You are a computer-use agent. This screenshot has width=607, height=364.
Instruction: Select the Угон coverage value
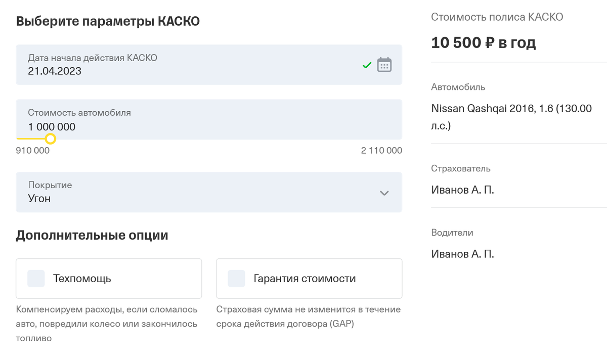tap(39, 199)
